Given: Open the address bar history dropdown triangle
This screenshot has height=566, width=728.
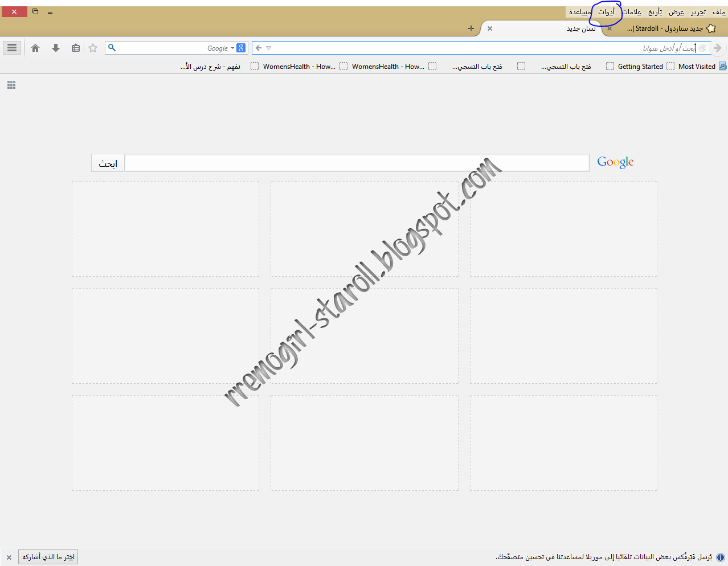Looking at the screenshot, I should pyautogui.click(x=269, y=48).
